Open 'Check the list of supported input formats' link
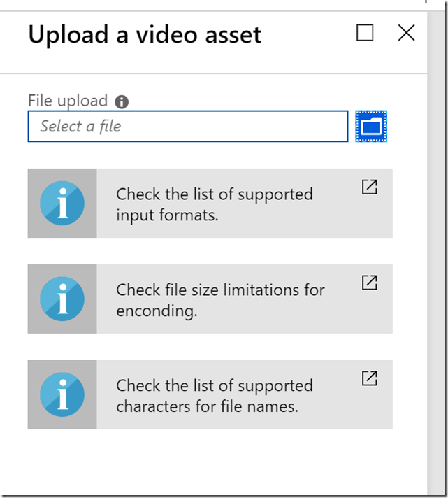This screenshot has width=448, height=498. [x=214, y=204]
